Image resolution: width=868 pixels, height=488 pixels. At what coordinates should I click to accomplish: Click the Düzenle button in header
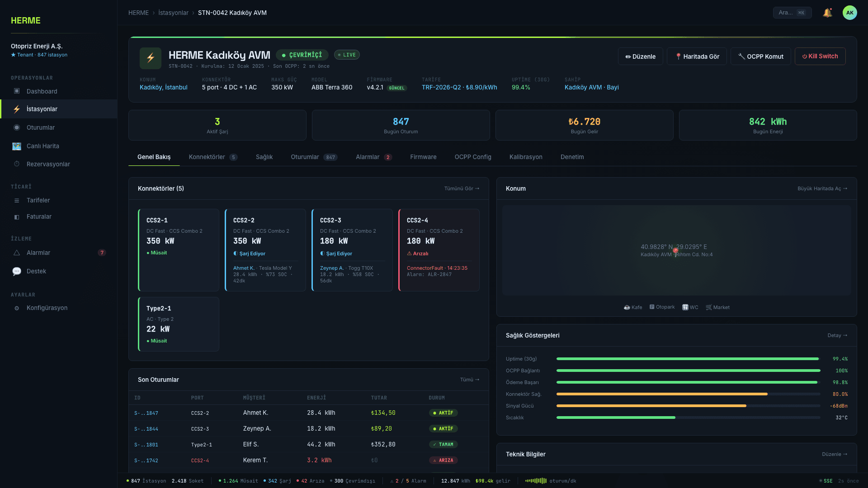point(641,56)
